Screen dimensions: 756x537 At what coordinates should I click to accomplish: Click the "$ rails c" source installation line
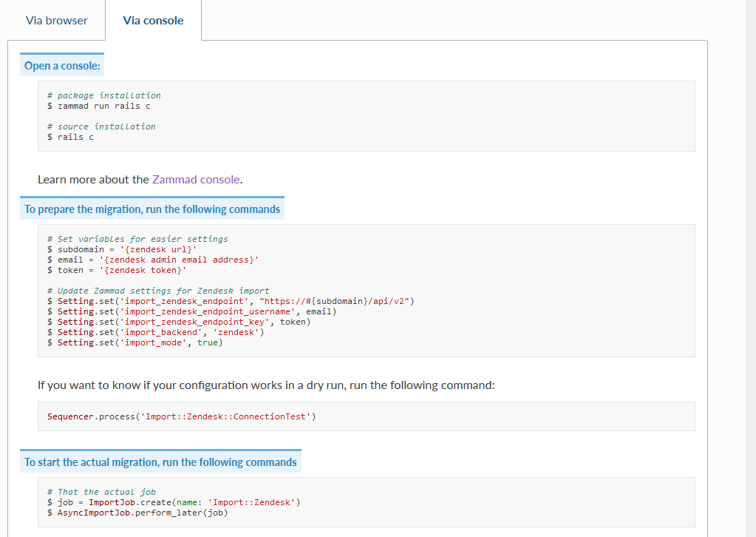click(70, 137)
